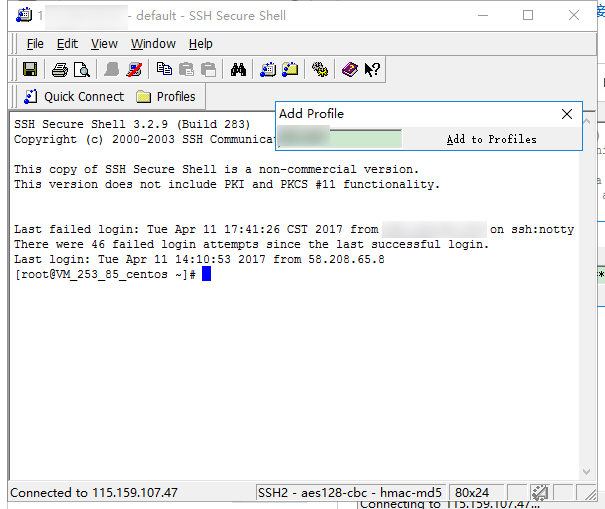Open the Window menu

pos(153,44)
